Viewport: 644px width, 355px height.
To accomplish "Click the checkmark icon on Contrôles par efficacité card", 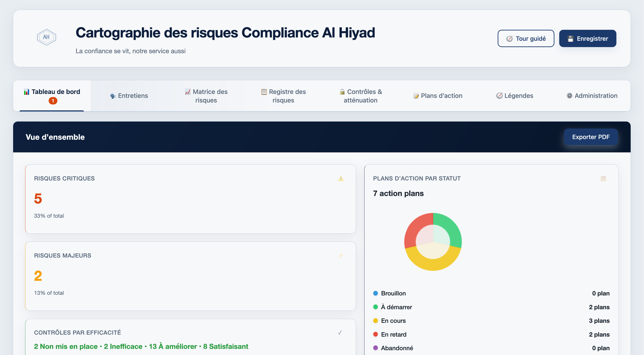I will click(x=340, y=333).
